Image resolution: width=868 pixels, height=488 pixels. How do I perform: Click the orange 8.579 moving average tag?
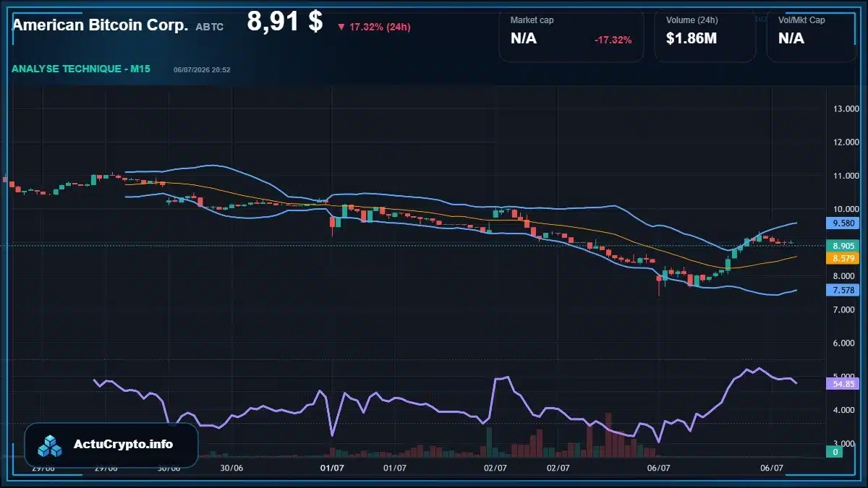843,258
